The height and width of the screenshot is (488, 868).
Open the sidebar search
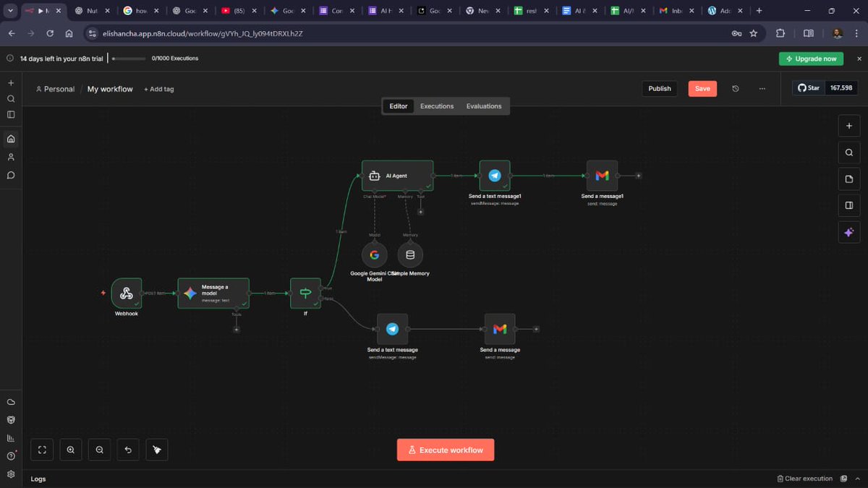click(11, 99)
